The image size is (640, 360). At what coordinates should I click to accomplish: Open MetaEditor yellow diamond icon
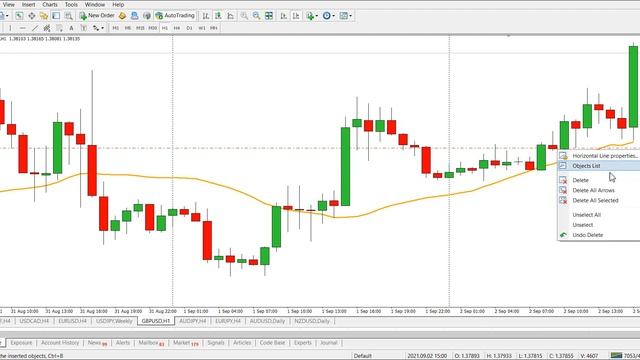(x=122, y=16)
